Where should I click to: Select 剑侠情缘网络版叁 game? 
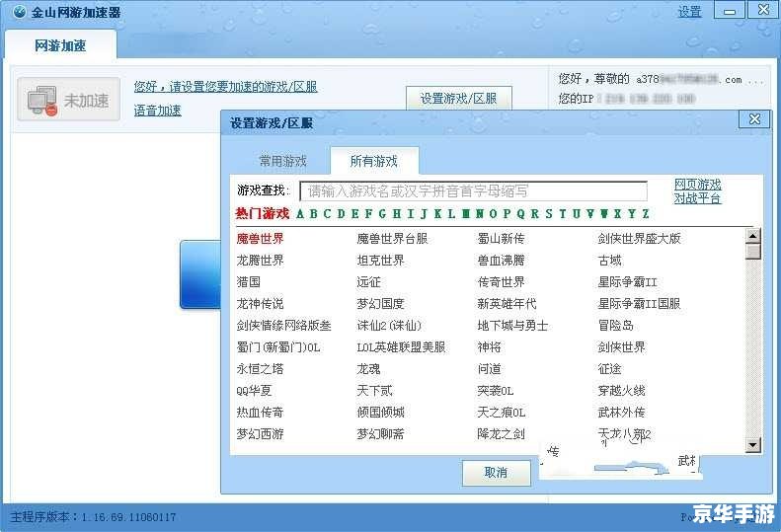[284, 326]
